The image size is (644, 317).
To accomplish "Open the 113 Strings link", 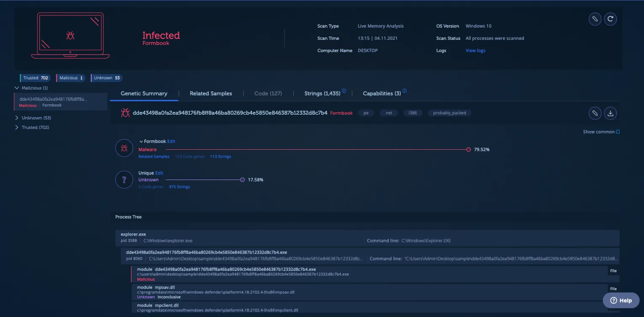I will (221, 157).
